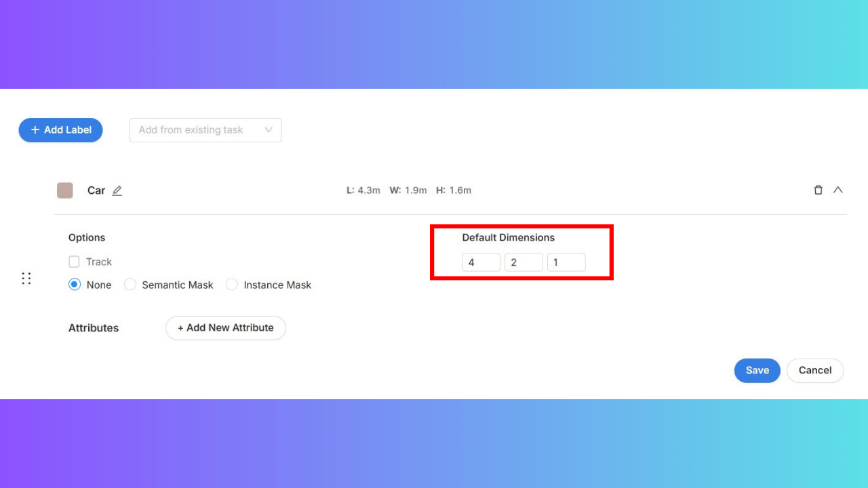This screenshot has width=868, height=488.
Task: Click the Add Label button
Action: 60,130
